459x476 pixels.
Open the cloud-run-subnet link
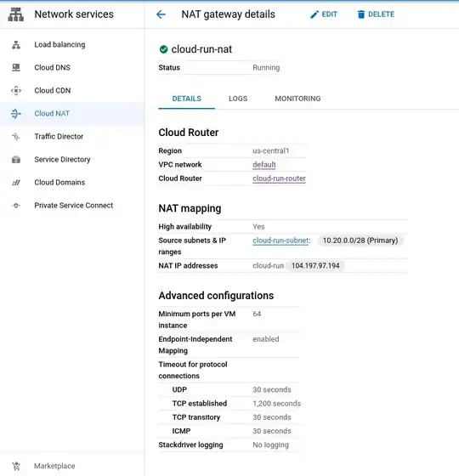pos(281,241)
